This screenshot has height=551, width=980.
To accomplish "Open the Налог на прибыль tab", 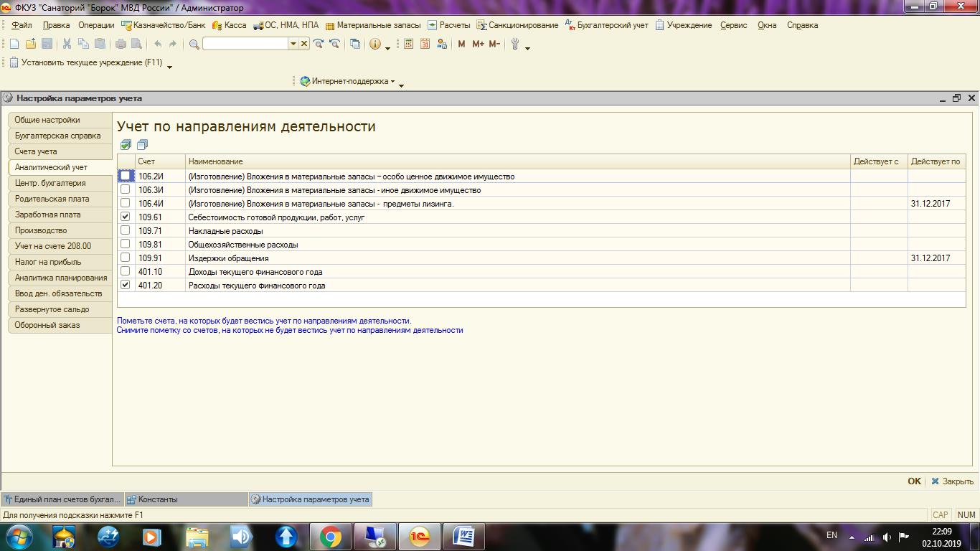I will point(48,262).
